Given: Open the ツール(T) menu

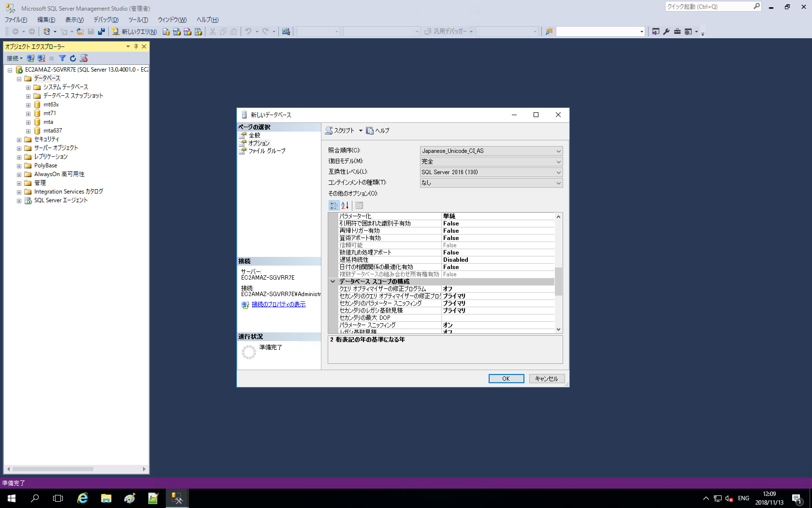Looking at the screenshot, I should click(x=138, y=20).
